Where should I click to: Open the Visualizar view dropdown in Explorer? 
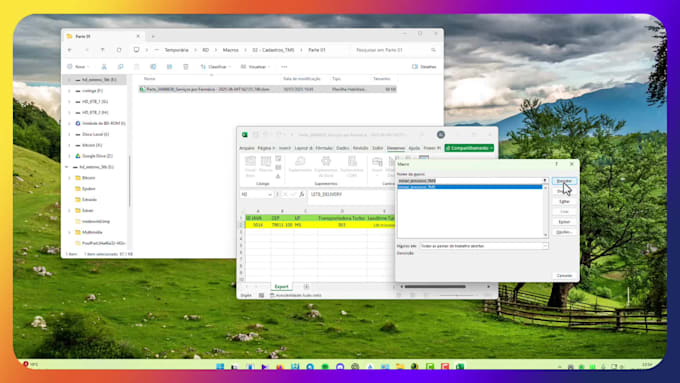(x=256, y=67)
